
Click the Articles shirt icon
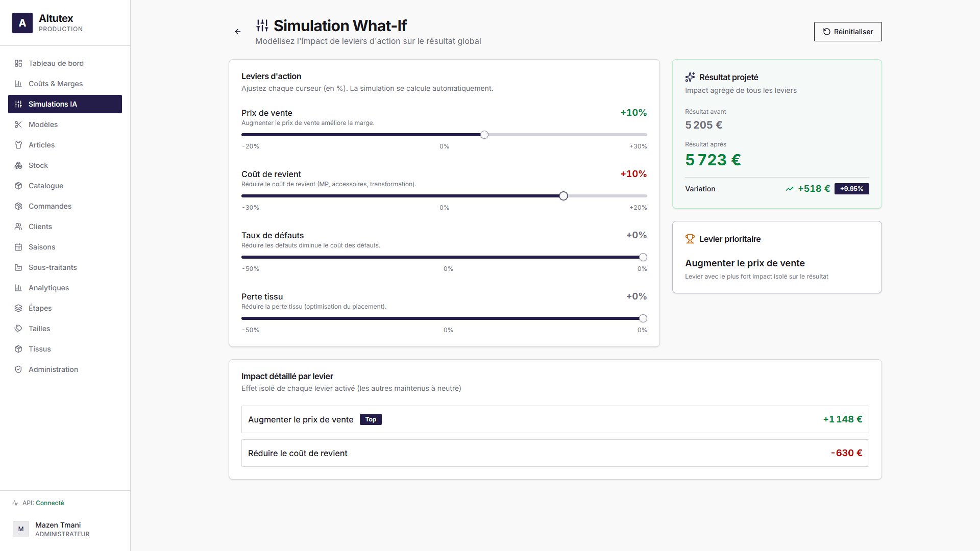click(18, 145)
